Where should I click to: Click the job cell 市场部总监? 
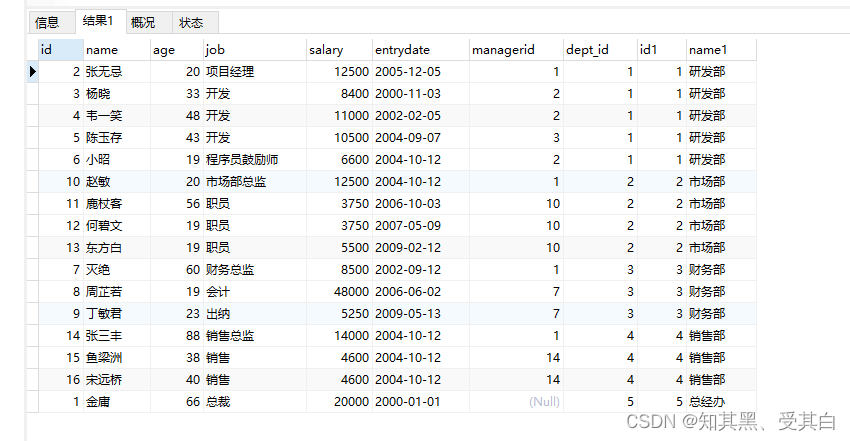tap(255, 181)
